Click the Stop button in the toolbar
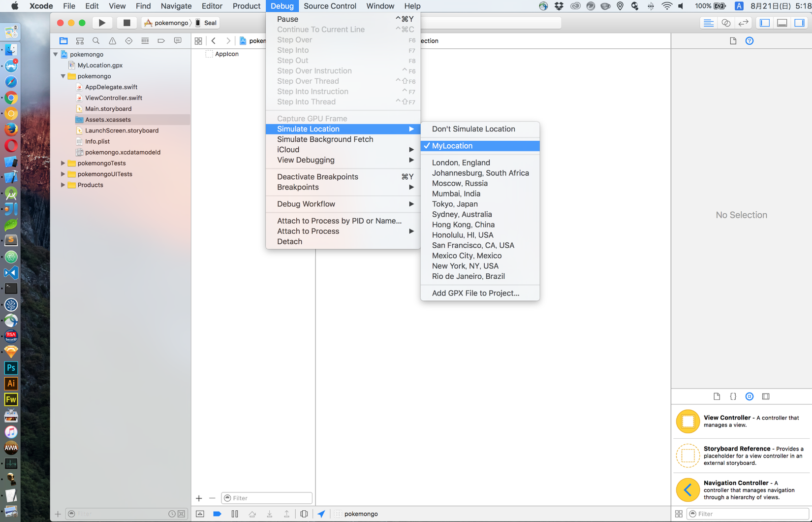Screen dimensions: 812x522 point(126,23)
